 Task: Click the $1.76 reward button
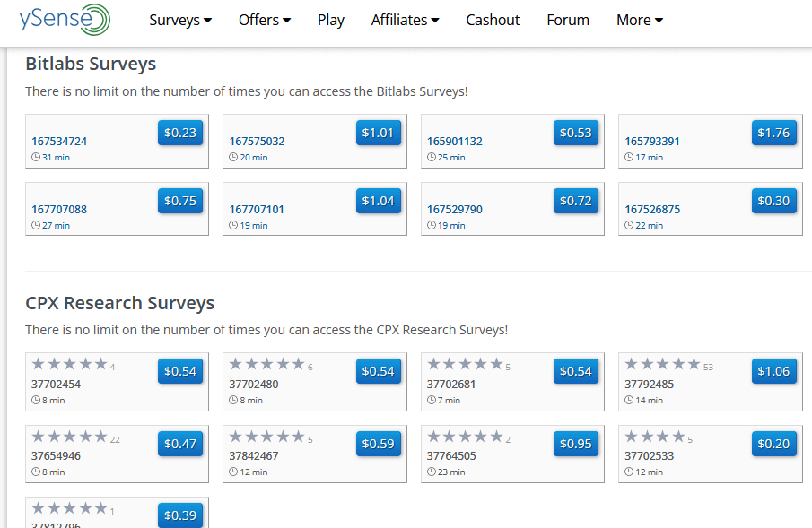tap(773, 133)
